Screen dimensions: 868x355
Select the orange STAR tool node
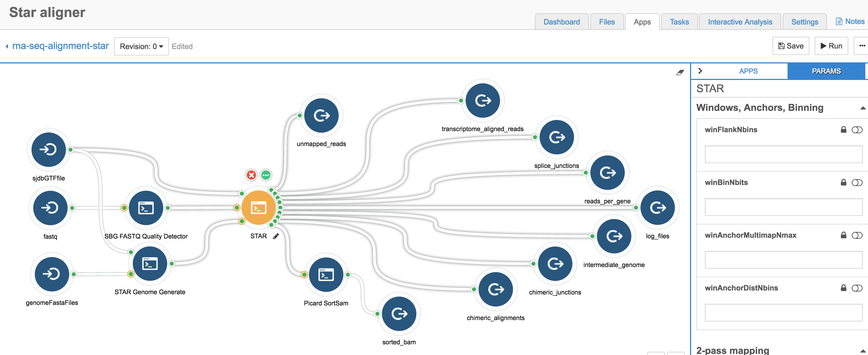(259, 208)
